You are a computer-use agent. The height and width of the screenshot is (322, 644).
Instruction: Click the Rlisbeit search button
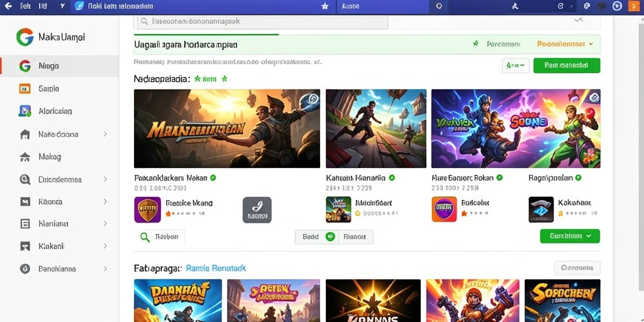tap(160, 237)
